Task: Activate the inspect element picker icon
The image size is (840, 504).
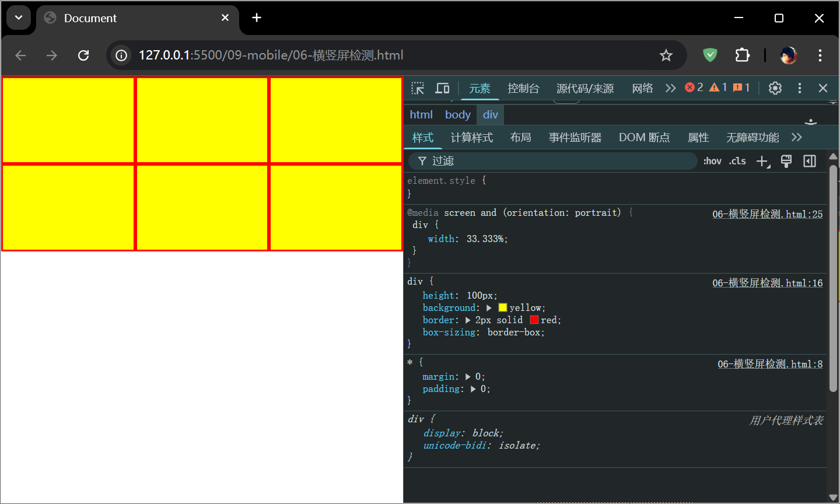Action: 418,88
